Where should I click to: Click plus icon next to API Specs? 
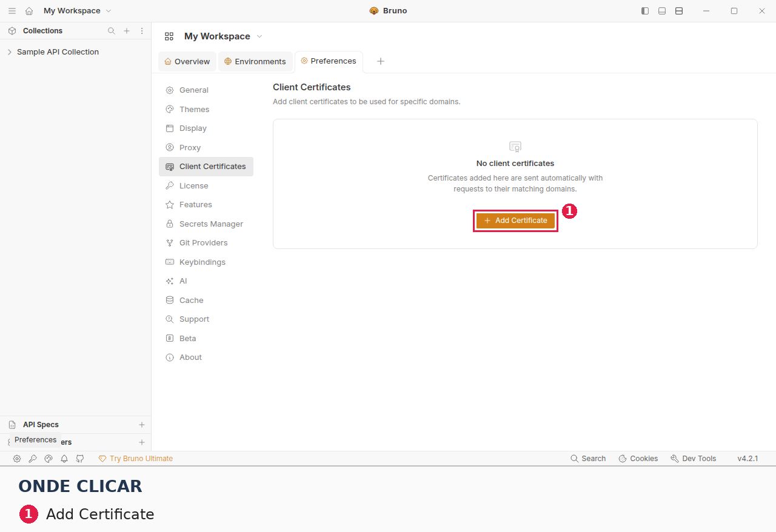tap(142, 425)
